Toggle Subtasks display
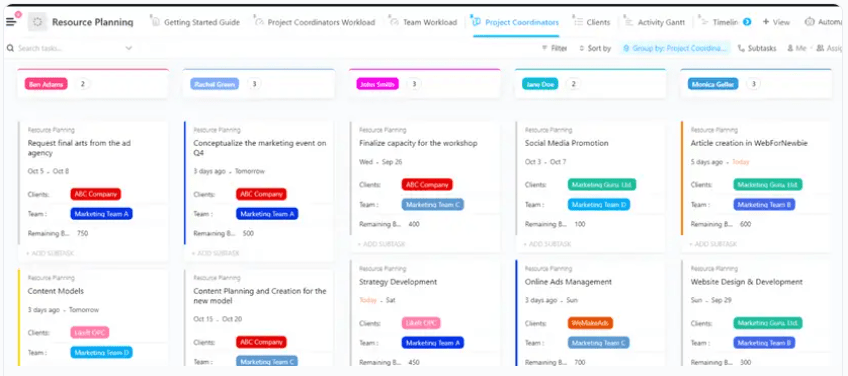The width and height of the screenshot is (848, 376). [x=757, y=48]
